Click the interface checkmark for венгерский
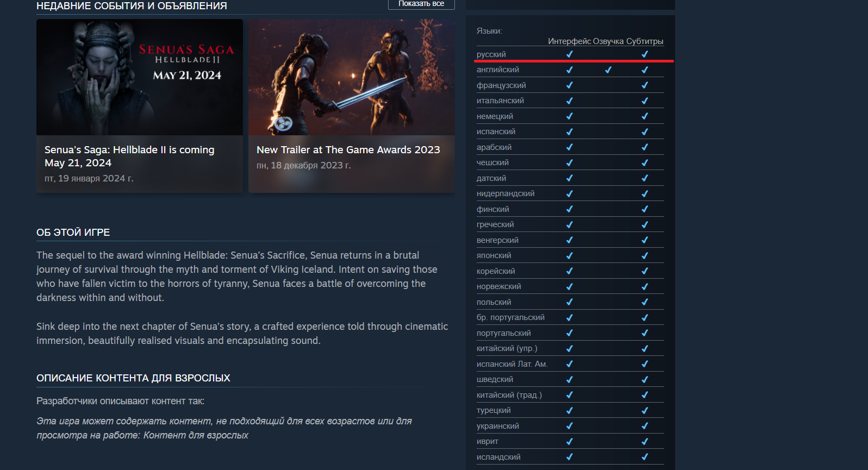The height and width of the screenshot is (470, 868). (570, 240)
